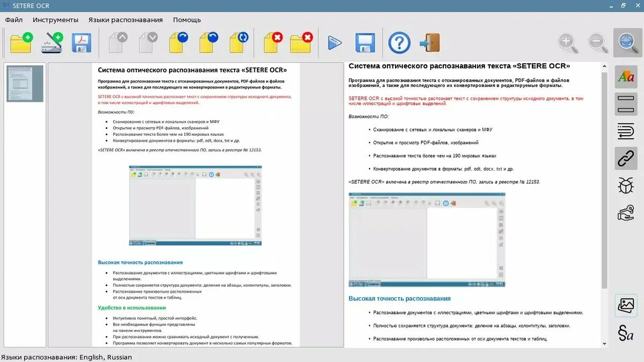The height and width of the screenshot is (362, 644).
Task: Open the Помощь menu
Action: [x=187, y=20]
